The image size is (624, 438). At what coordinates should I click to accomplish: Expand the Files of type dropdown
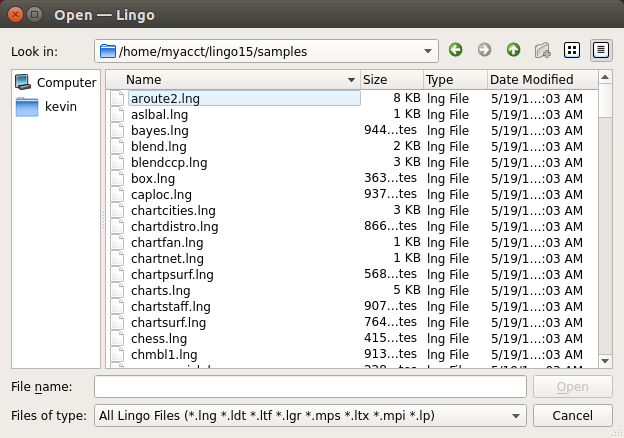click(x=516, y=416)
